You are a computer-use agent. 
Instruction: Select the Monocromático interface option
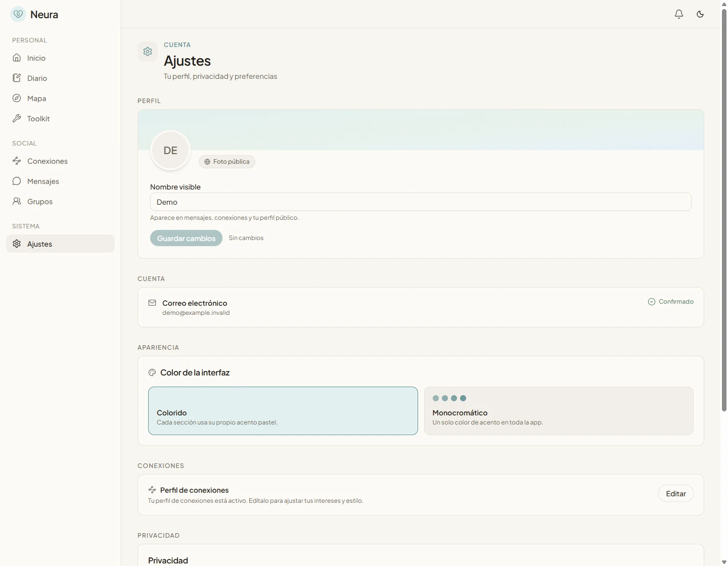[x=559, y=411]
